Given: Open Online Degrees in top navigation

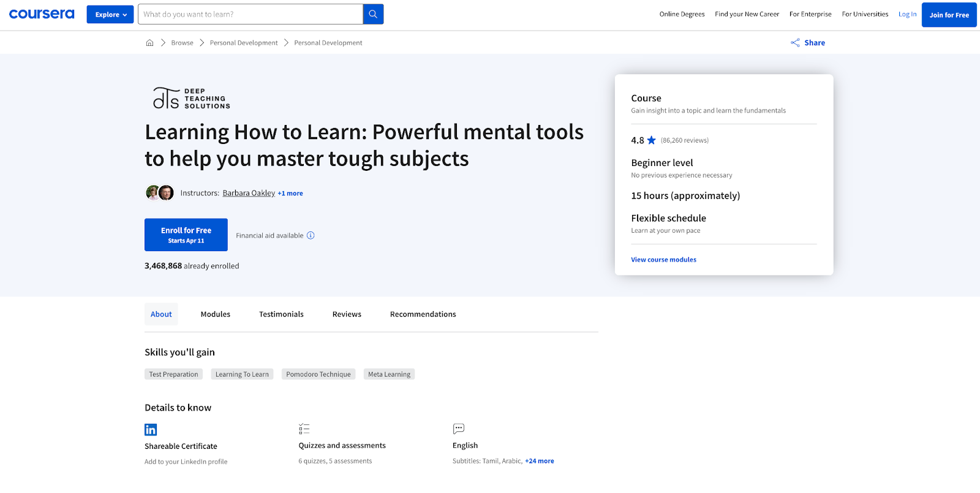Looking at the screenshot, I should tap(682, 14).
